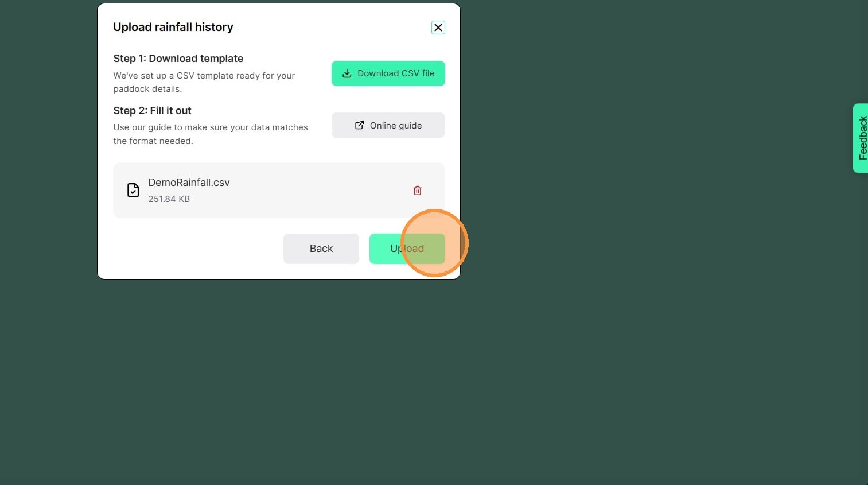
Task: Open the Feedback side tab
Action: [861, 138]
